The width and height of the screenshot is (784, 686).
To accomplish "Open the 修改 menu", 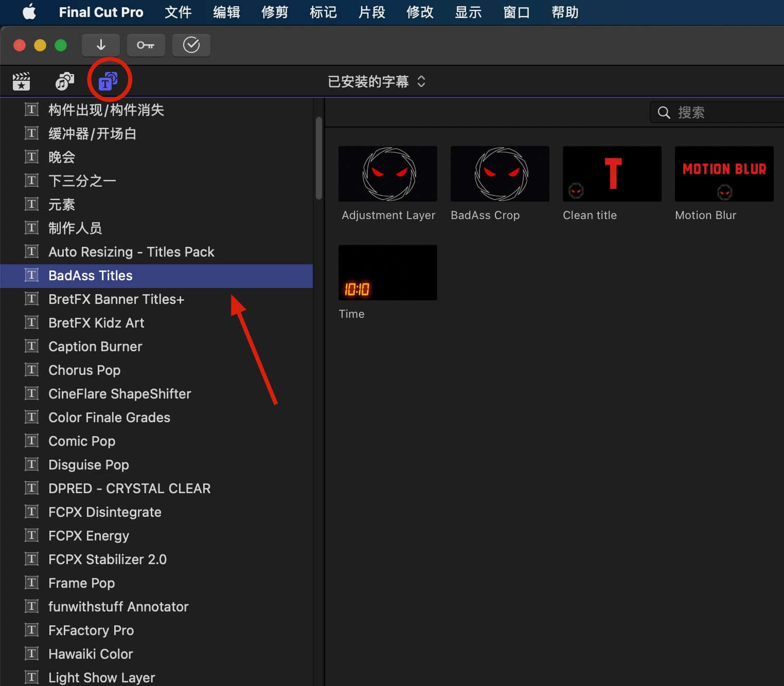I will [420, 12].
